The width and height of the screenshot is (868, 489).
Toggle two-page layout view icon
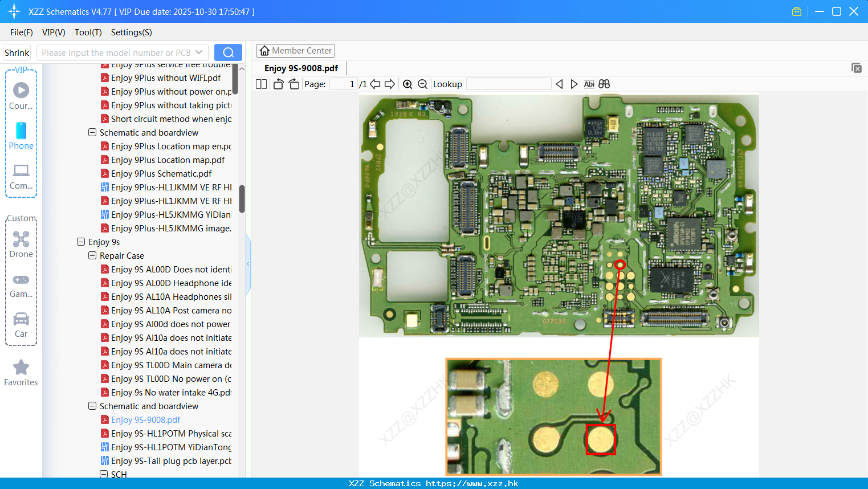[x=262, y=84]
